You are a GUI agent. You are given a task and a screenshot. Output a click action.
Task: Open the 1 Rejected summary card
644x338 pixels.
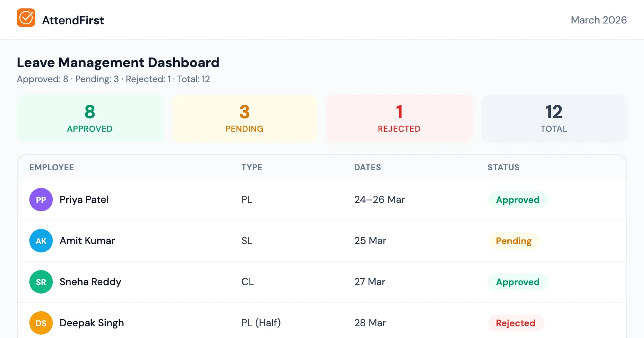tap(399, 119)
